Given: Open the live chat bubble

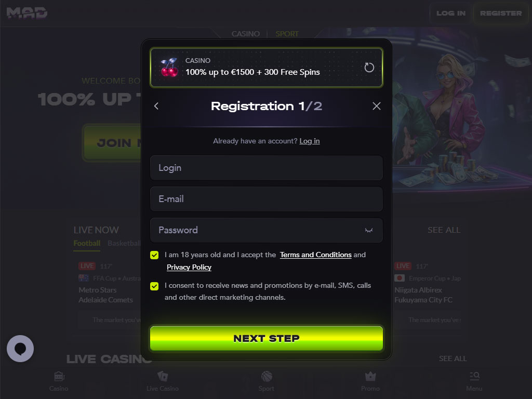Looking at the screenshot, I should click(20, 349).
